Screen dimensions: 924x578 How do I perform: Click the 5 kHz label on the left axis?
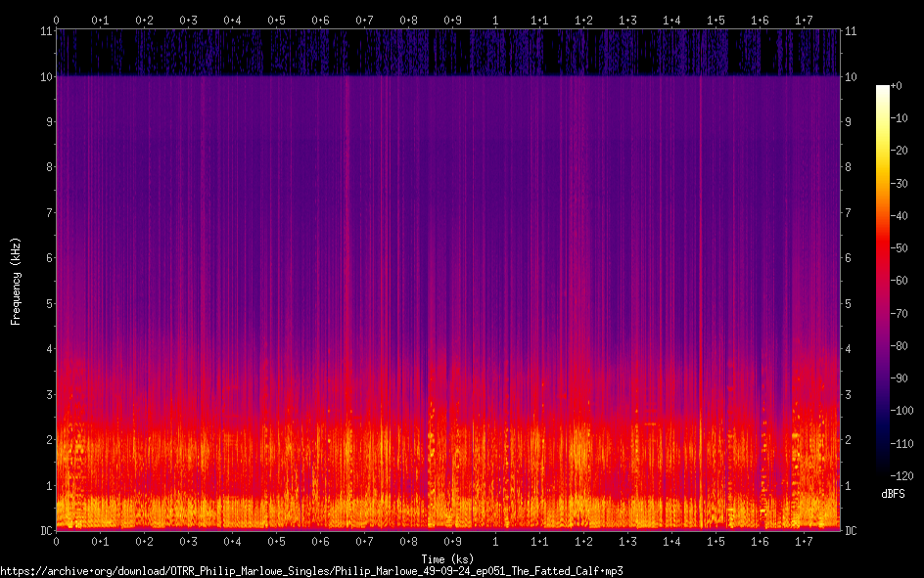[x=47, y=303]
